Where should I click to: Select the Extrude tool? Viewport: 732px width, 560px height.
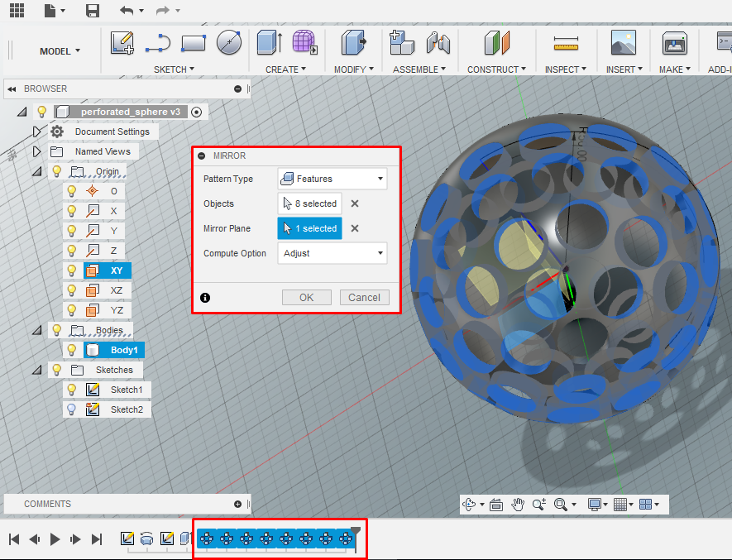click(x=270, y=42)
